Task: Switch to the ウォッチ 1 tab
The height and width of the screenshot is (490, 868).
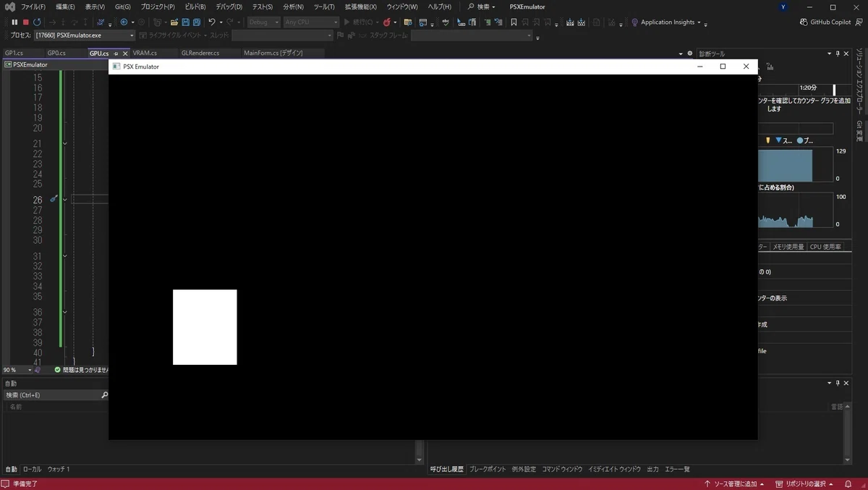Action: (58, 469)
